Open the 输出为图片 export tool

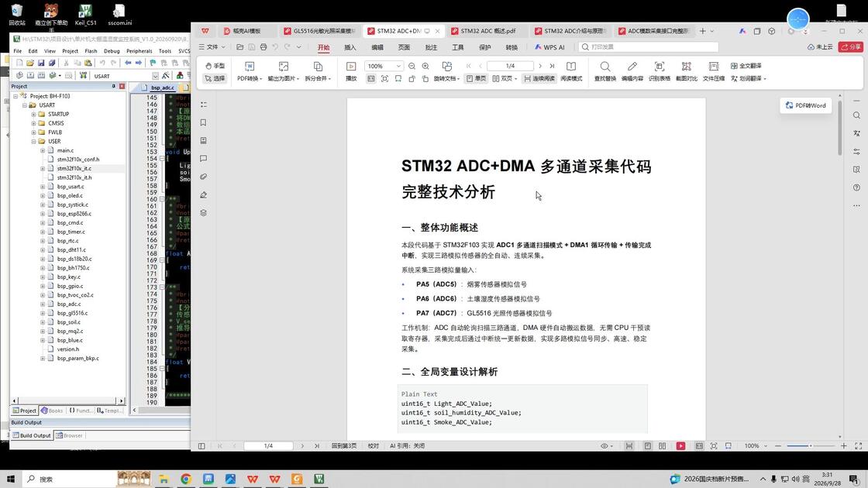point(284,72)
